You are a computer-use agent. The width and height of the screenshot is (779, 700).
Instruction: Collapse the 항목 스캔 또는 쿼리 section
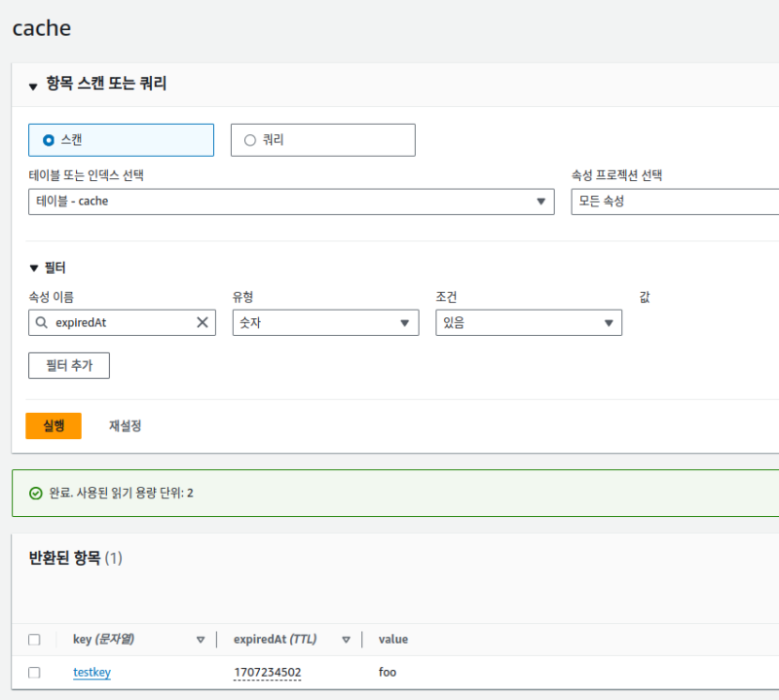[33, 85]
